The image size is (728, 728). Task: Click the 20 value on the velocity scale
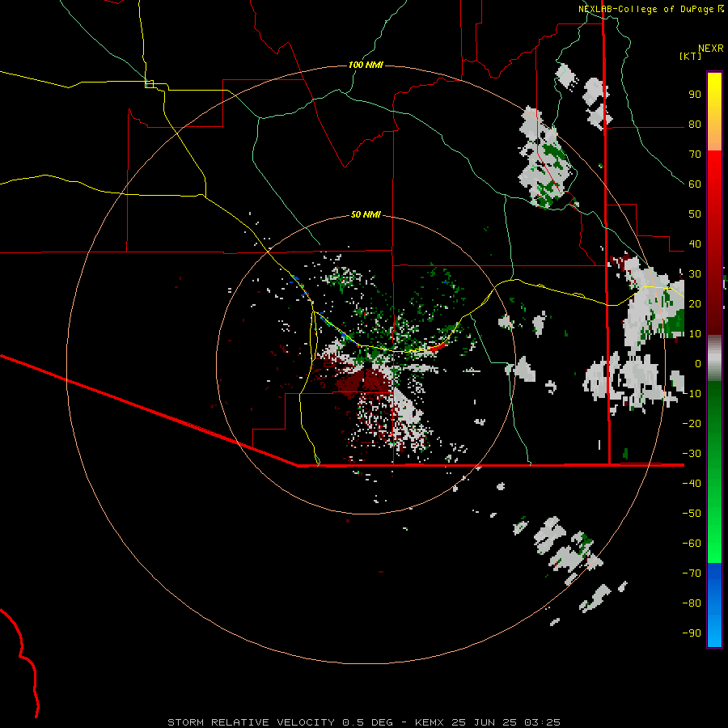point(695,304)
